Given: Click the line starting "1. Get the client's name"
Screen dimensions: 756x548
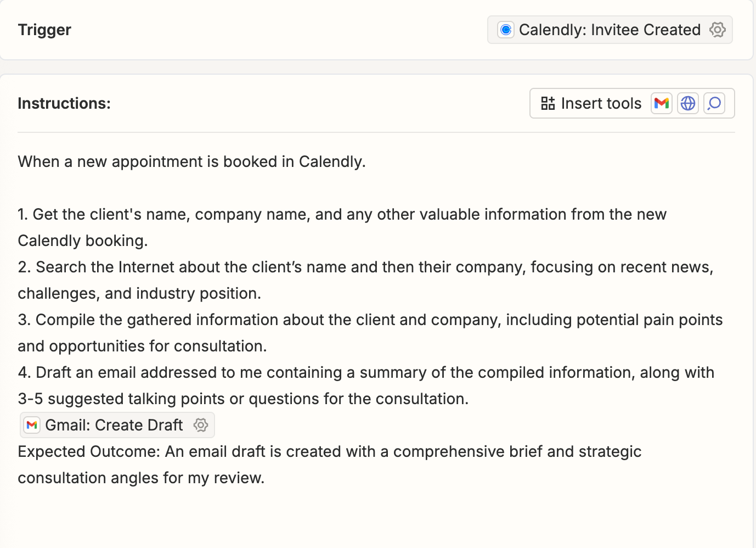Looking at the screenshot, I should pyautogui.click(x=342, y=214).
